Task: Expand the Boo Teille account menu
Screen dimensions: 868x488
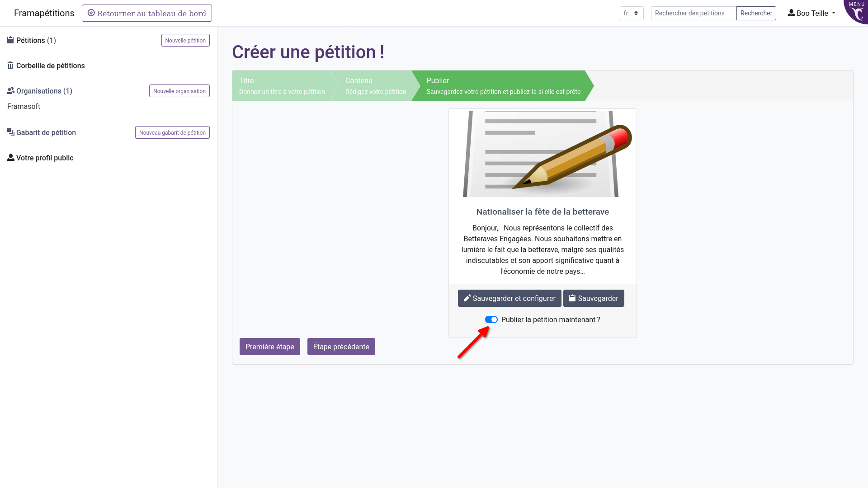Action: coord(811,13)
